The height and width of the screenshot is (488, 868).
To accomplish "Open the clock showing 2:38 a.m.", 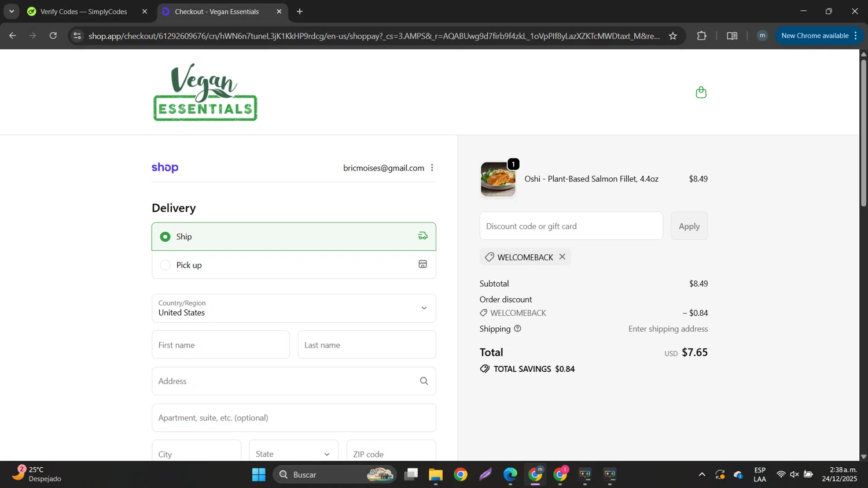I will tap(840, 474).
